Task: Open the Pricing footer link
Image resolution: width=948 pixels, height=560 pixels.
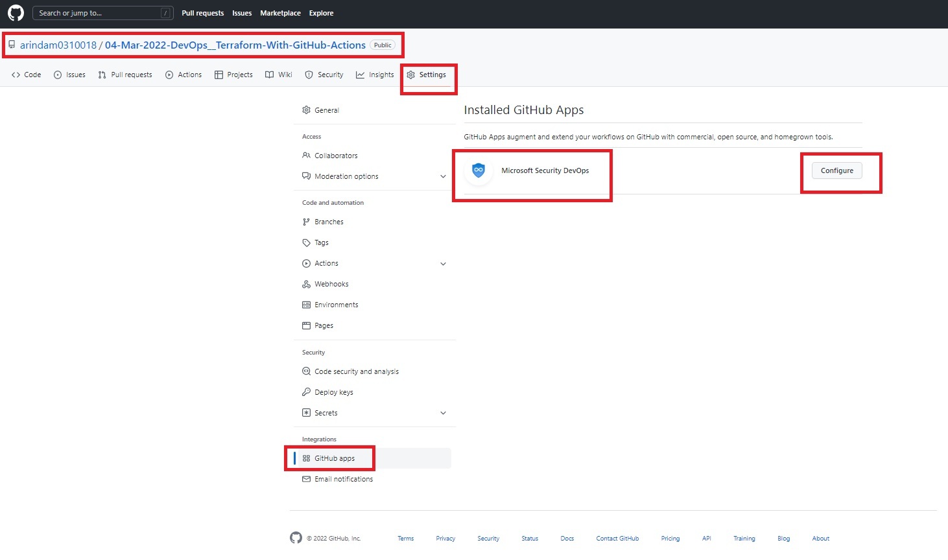Action: pos(670,538)
